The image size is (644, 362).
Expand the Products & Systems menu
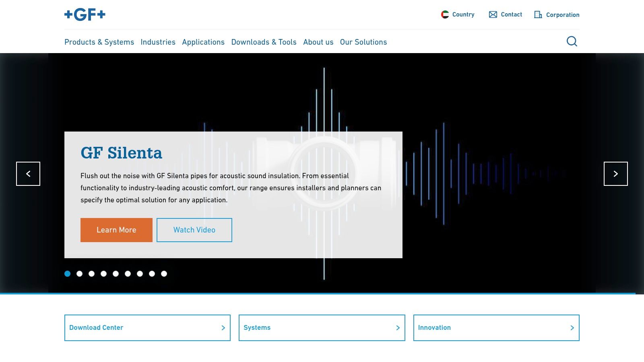tap(99, 42)
